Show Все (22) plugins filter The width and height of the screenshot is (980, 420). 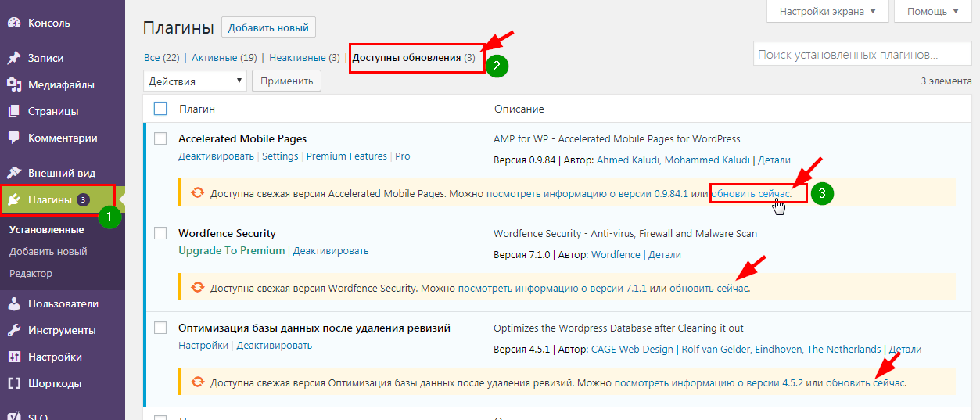[x=162, y=58]
